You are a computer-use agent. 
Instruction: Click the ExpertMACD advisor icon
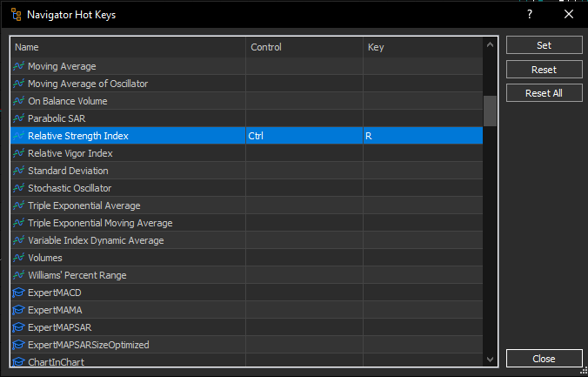point(17,293)
